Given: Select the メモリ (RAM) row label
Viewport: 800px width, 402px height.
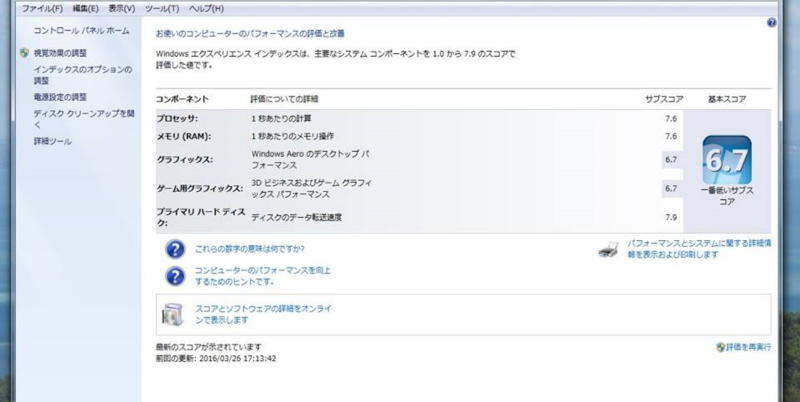Looking at the screenshot, I should [184, 136].
